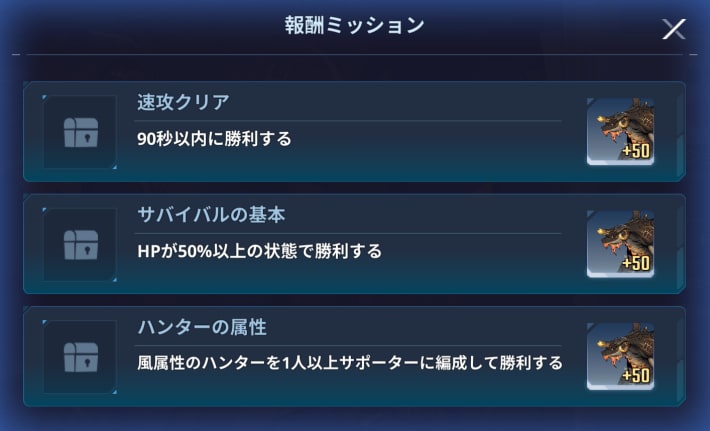Click the +50 amount on first reward
Screen dimensions: 710x431
point(636,151)
